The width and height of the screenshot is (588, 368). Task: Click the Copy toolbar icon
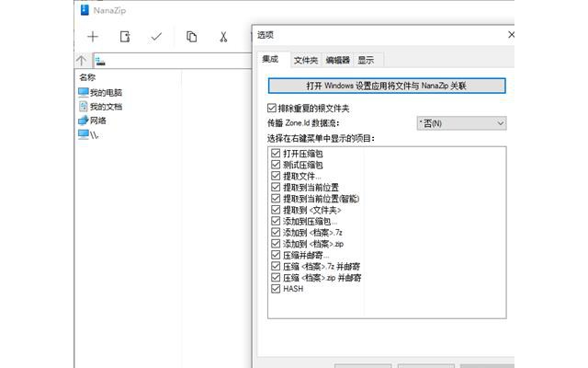click(192, 37)
